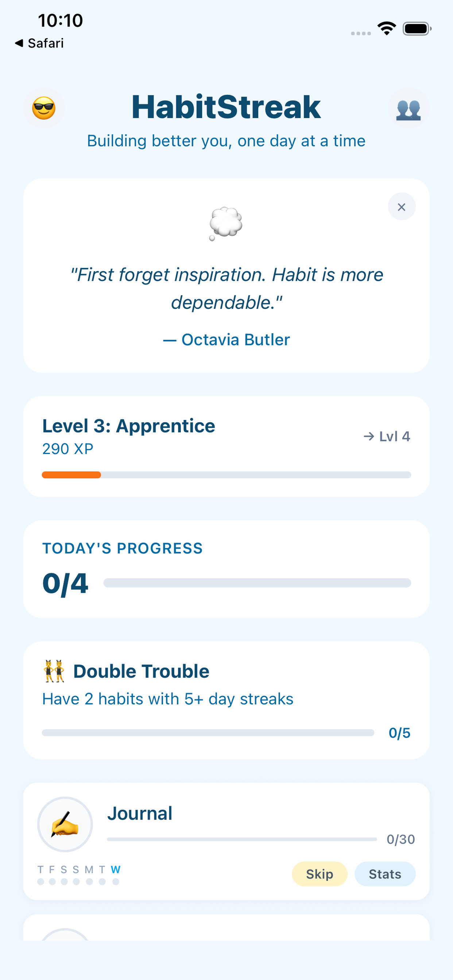The width and height of the screenshot is (453, 980).
Task: Tap the Lvl 4 arrow indicator
Action: click(386, 436)
